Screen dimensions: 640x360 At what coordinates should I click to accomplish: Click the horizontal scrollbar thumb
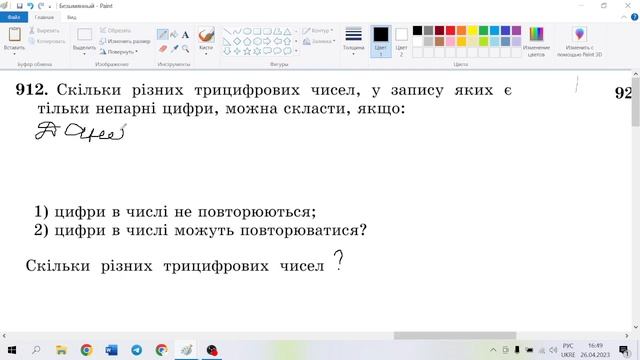pyautogui.click(x=455, y=336)
